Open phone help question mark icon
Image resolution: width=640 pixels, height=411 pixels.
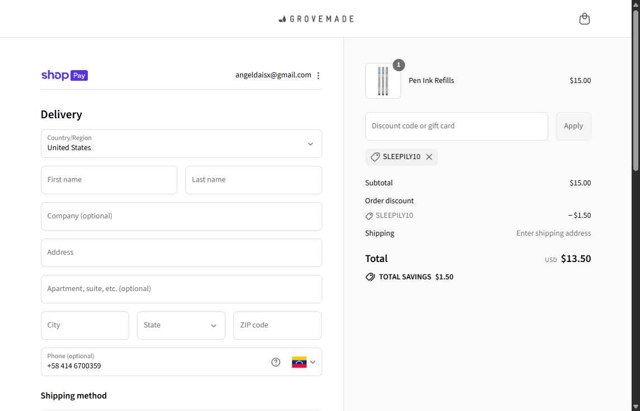[276, 362]
